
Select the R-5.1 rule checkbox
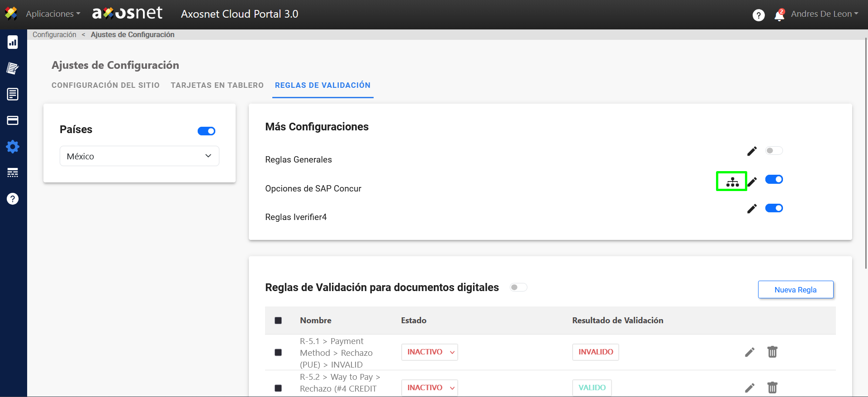[x=278, y=352]
